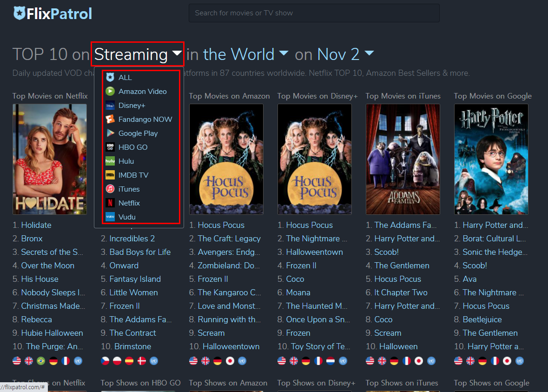Click the Japan flag under iTunes movies list
The image size is (548, 392).
(x=419, y=361)
